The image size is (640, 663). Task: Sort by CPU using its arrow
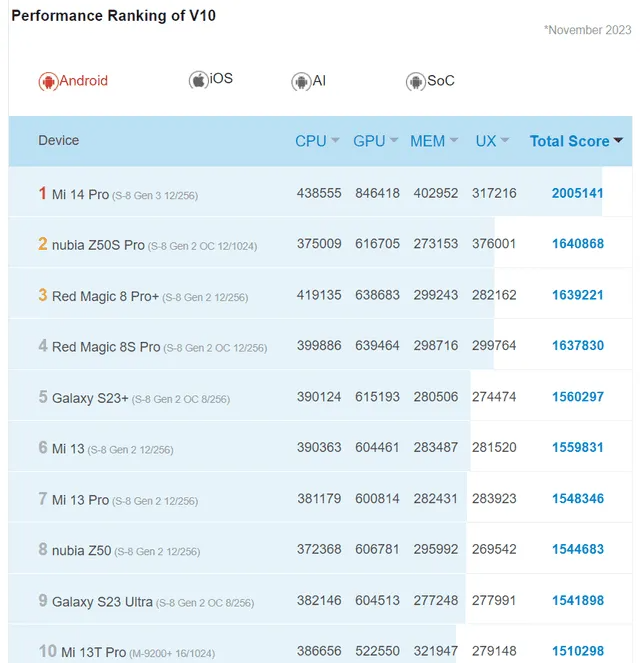pyautogui.click(x=335, y=140)
